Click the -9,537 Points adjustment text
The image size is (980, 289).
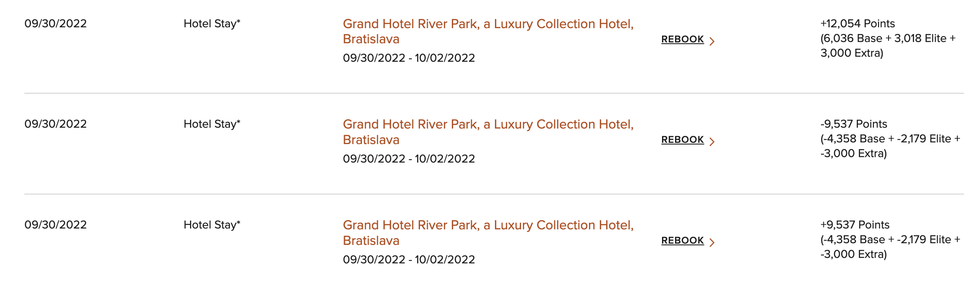[854, 124]
